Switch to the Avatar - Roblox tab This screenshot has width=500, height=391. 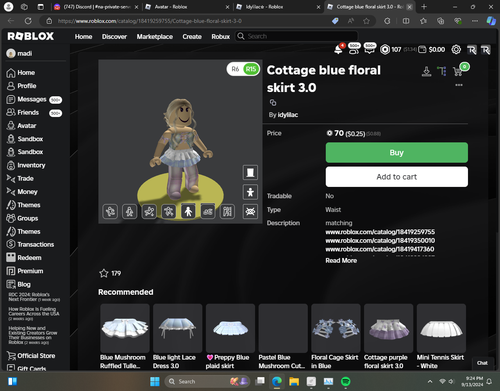tap(187, 7)
